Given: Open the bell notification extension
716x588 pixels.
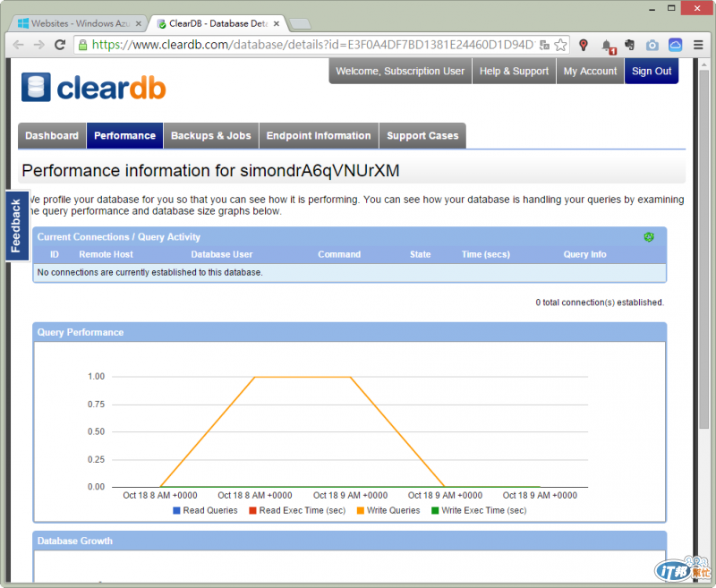Looking at the screenshot, I should click(608, 46).
